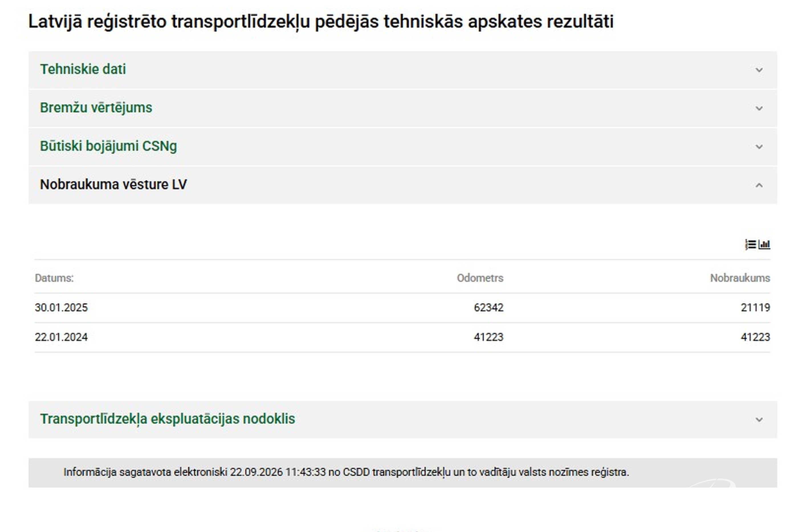Select the 30.01.2025 date row
798x532 pixels.
click(x=402, y=308)
